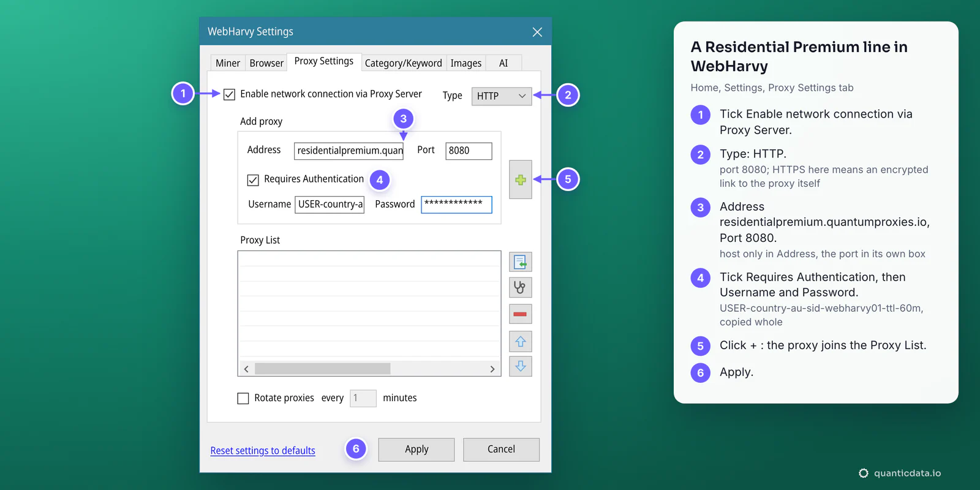980x490 pixels.
Task: Click the Proxy List horizontal scrollbar thumb
Action: pyautogui.click(x=323, y=369)
